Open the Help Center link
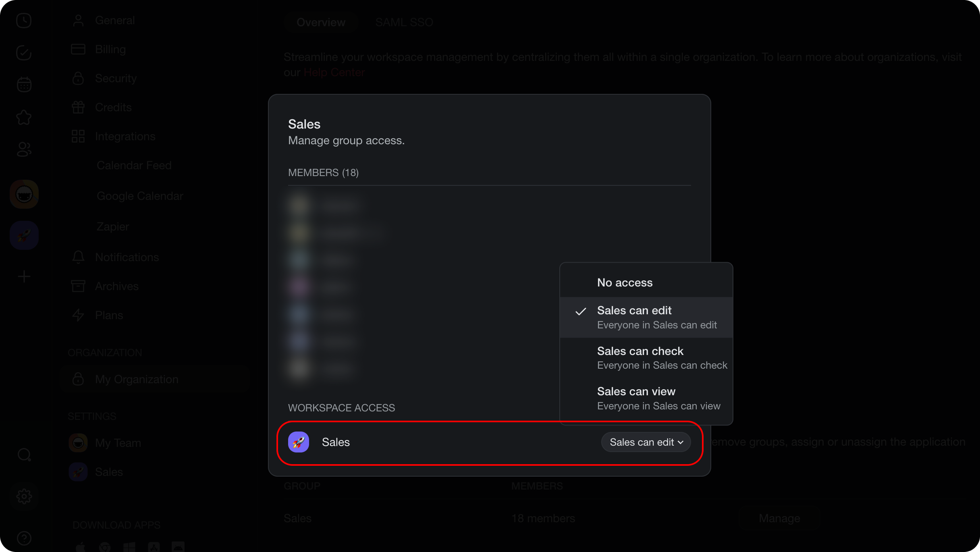Screen dimensions: 980x552 [x=334, y=73]
